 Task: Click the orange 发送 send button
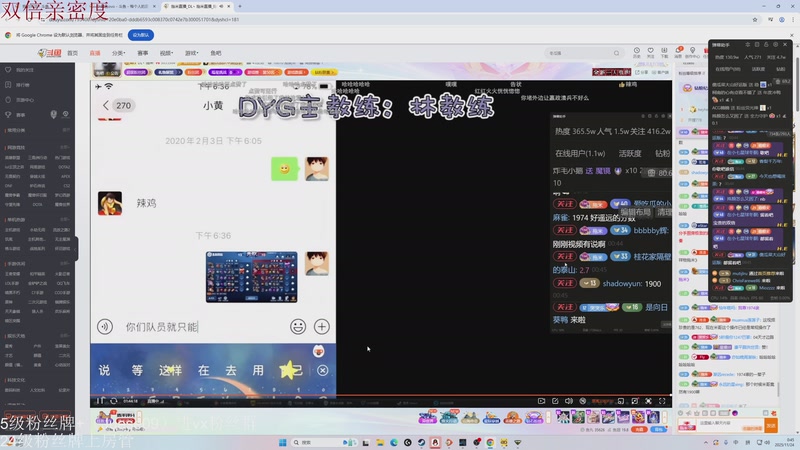click(x=771, y=425)
